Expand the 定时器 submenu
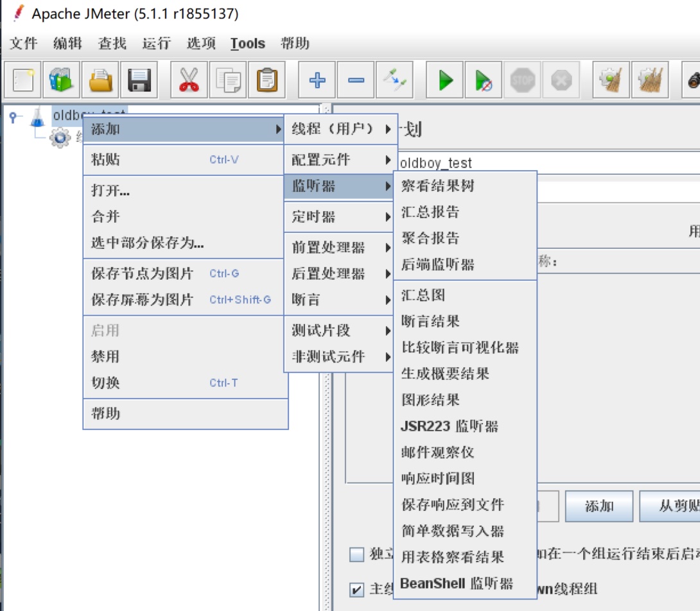 click(x=338, y=217)
